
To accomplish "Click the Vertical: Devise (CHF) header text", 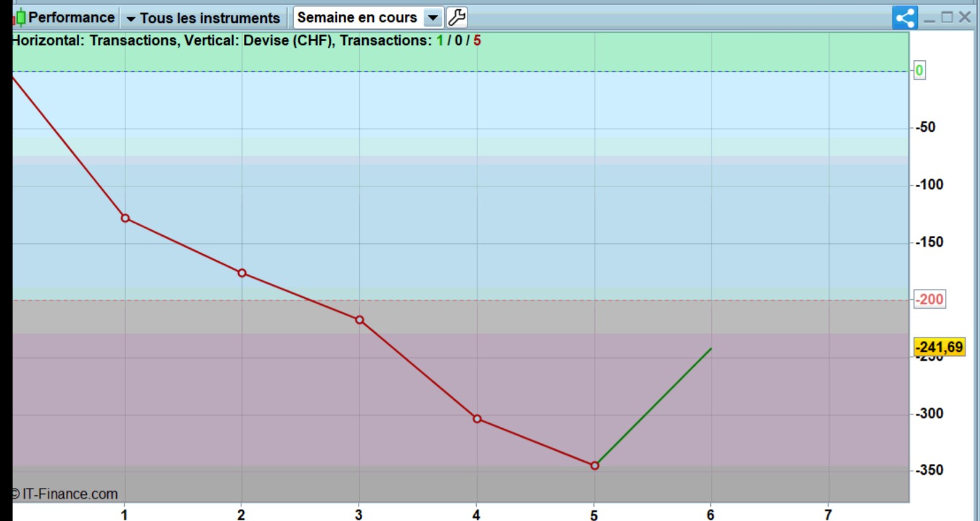I will click(x=260, y=40).
